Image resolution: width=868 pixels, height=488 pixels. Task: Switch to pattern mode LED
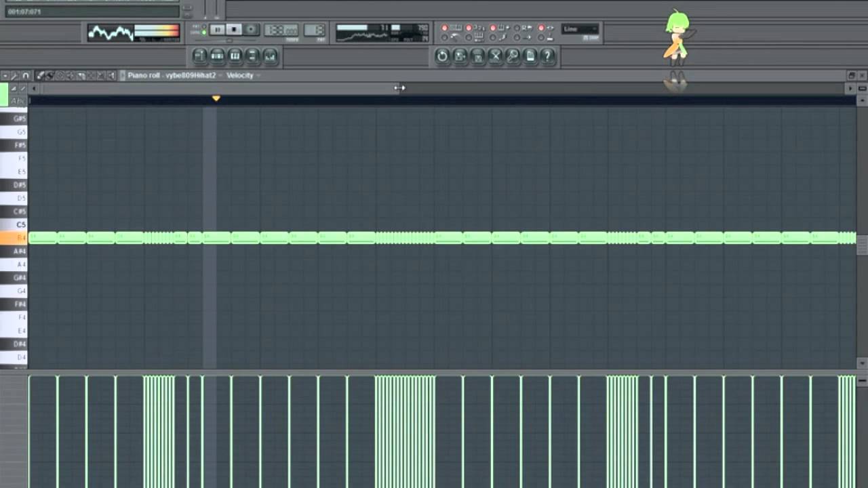pos(204,26)
